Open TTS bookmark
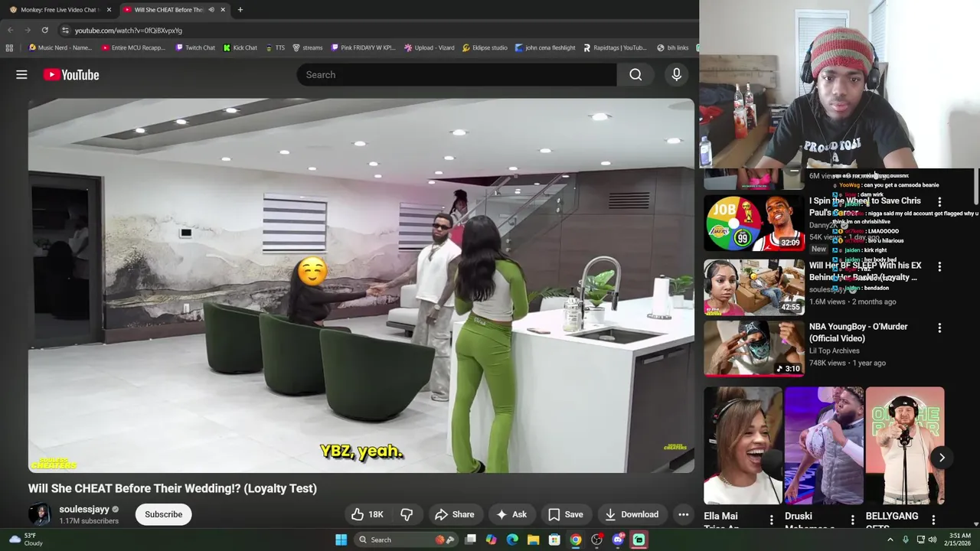980x551 pixels. click(x=275, y=47)
